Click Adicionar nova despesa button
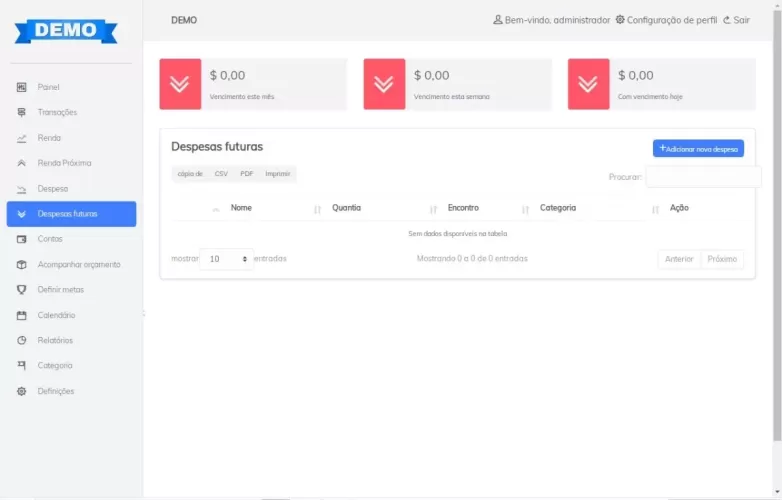Screen dimensions: 782x500 coord(698,148)
